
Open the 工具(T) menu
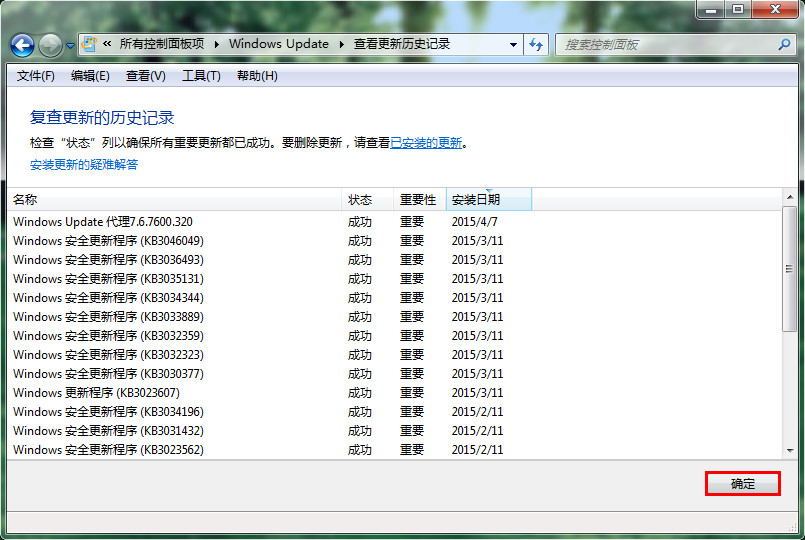point(201,76)
